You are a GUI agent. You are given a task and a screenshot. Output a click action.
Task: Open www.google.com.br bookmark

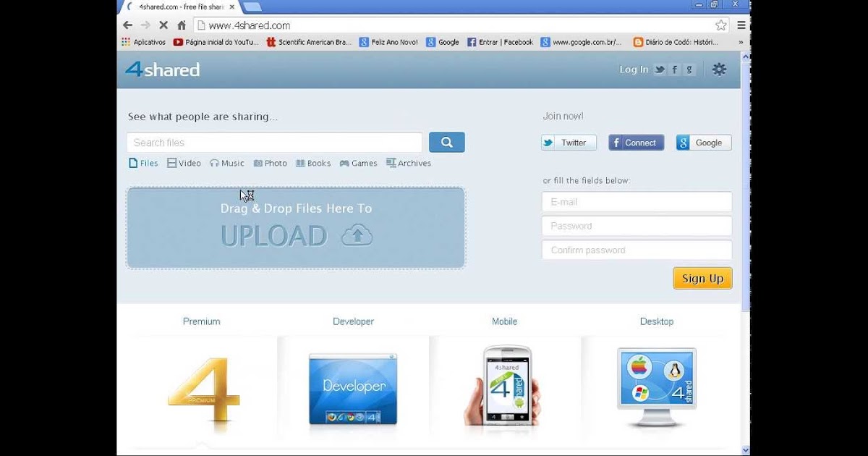(582, 42)
